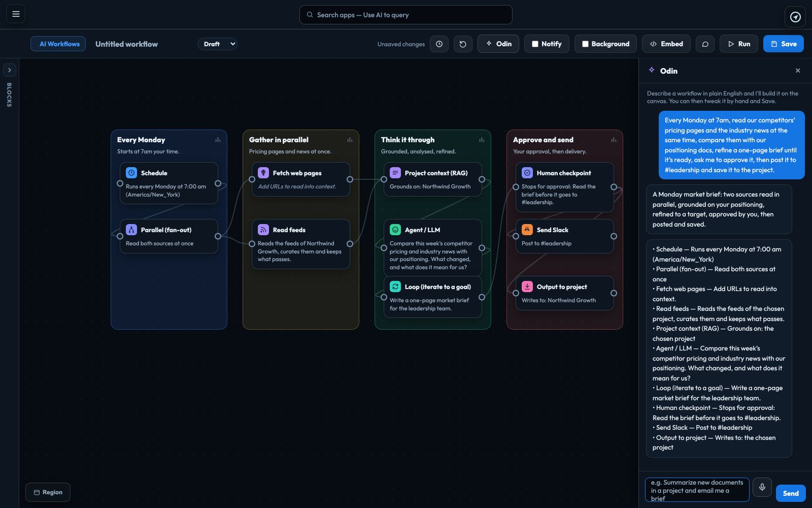Send the Odin message
The height and width of the screenshot is (508, 812).
point(790,493)
